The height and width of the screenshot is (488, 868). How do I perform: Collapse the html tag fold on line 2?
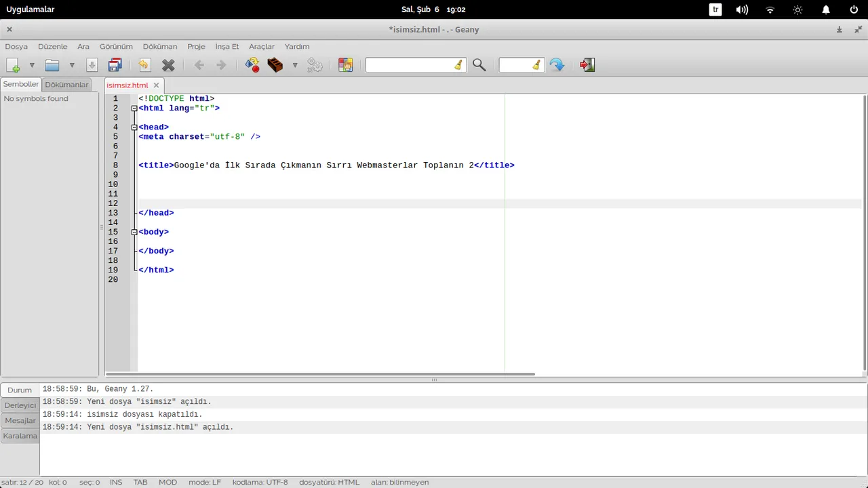(x=134, y=108)
